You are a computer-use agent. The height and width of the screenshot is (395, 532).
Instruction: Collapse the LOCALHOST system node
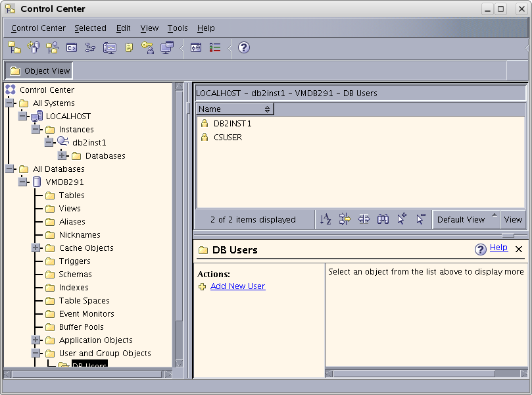(x=22, y=116)
